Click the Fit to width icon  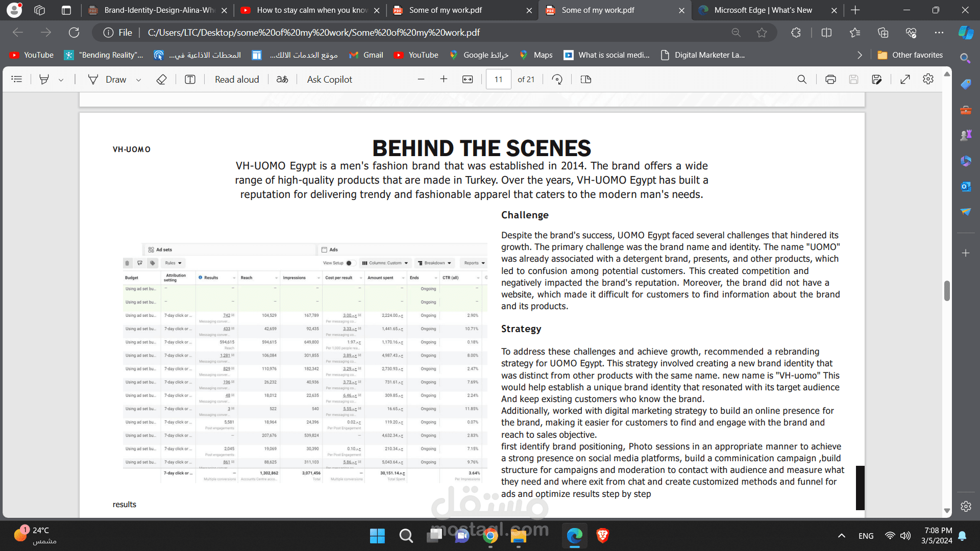click(x=468, y=79)
